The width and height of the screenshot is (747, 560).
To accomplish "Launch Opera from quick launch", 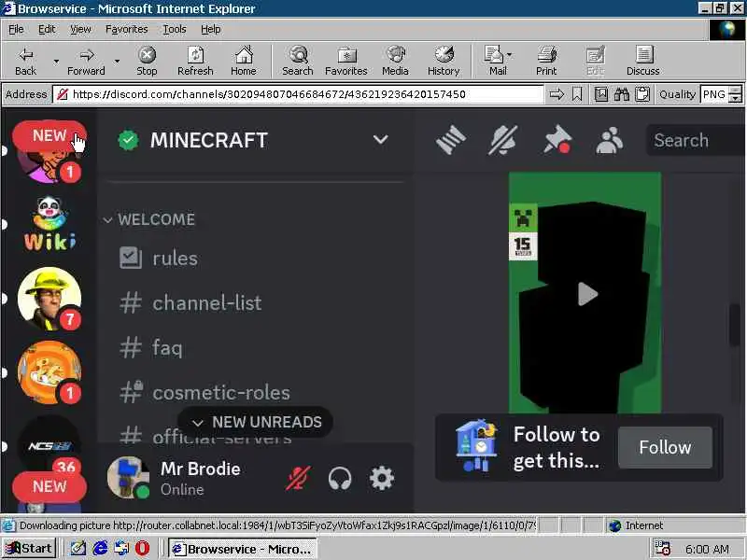I will [142, 549].
